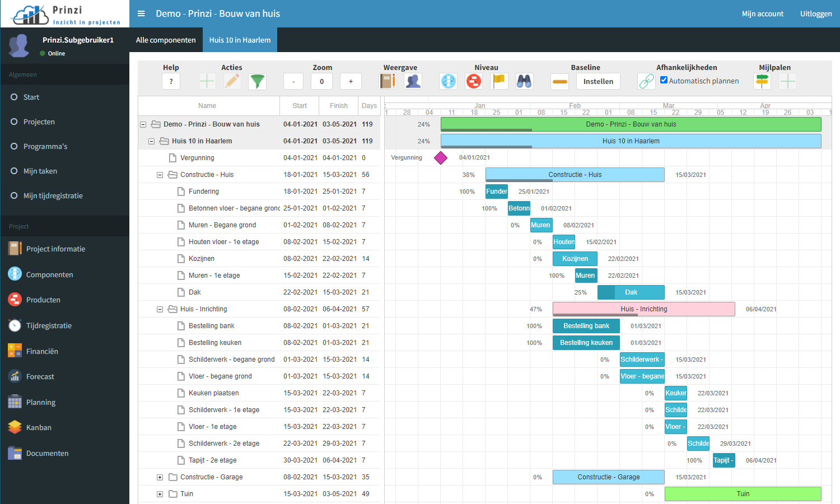Open the Kanban sidebar item
840x504 pixels.
(39, 428)
